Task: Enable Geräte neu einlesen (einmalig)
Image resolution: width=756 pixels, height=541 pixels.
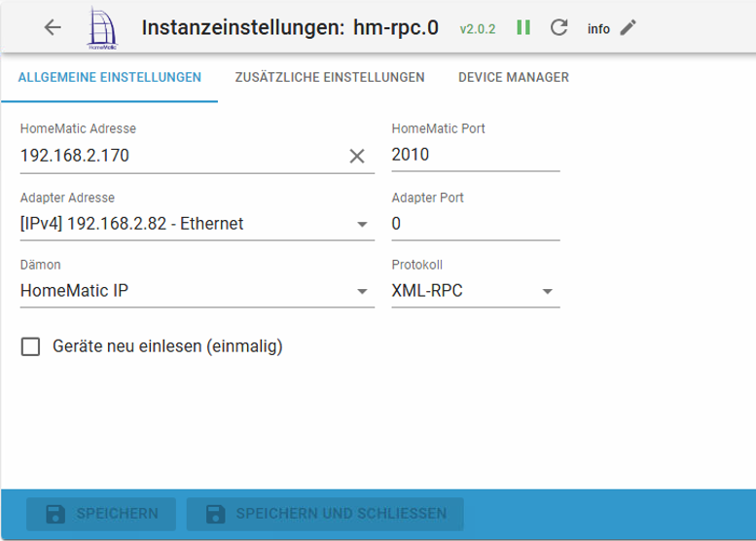Action: (30, 346)
